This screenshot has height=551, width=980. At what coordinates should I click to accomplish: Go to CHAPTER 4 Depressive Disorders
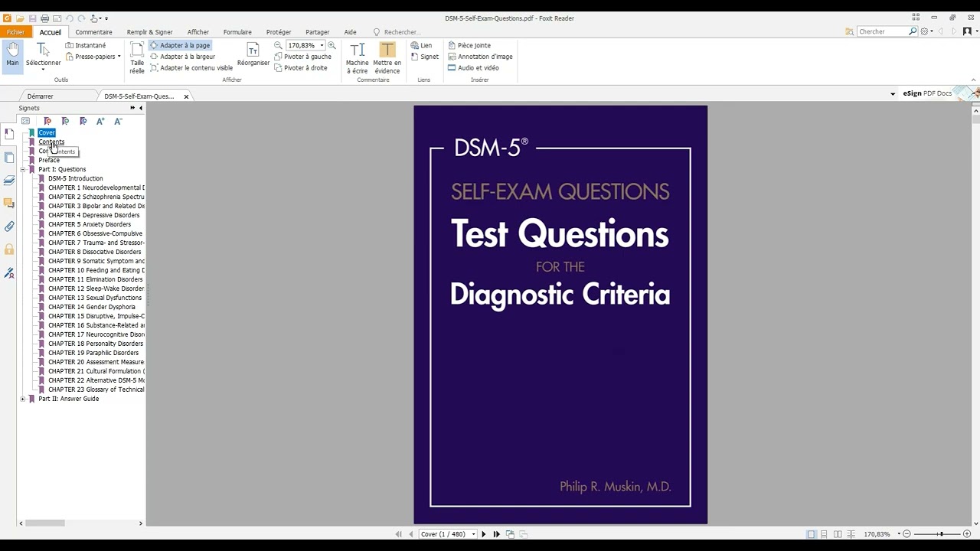click(93, 215)
